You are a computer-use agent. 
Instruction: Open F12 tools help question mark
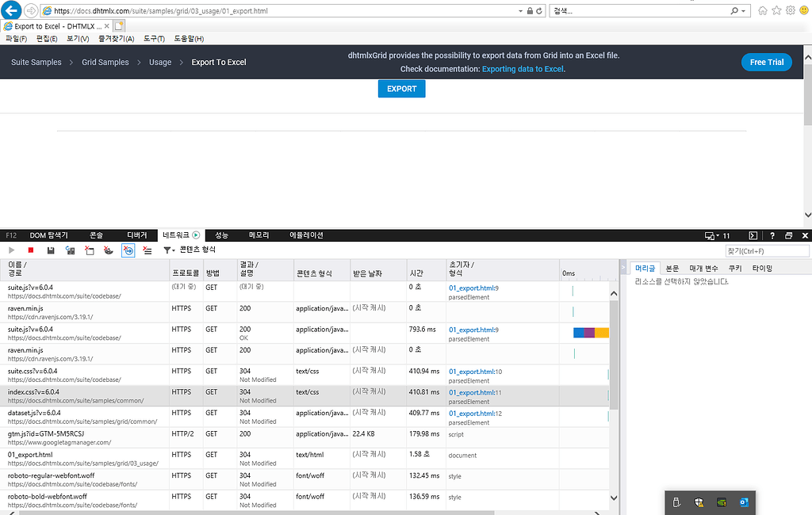[772, 235]
